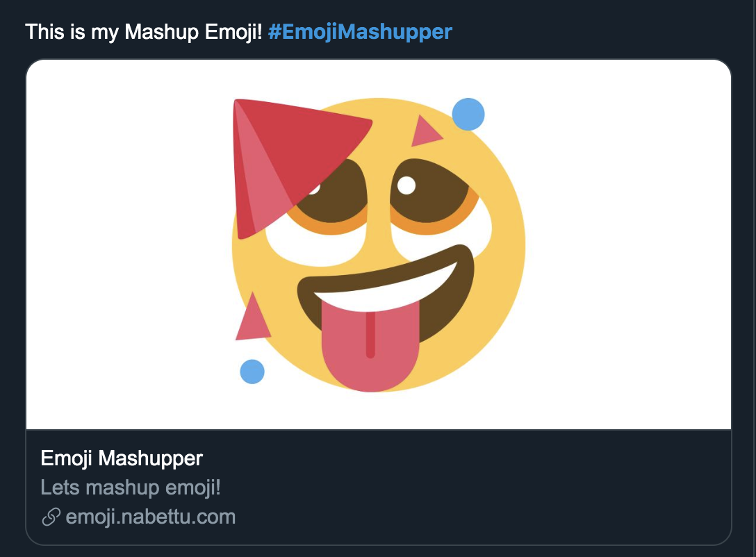
Task: Select the blue confetti dot top right
Action: pos(467,113)
